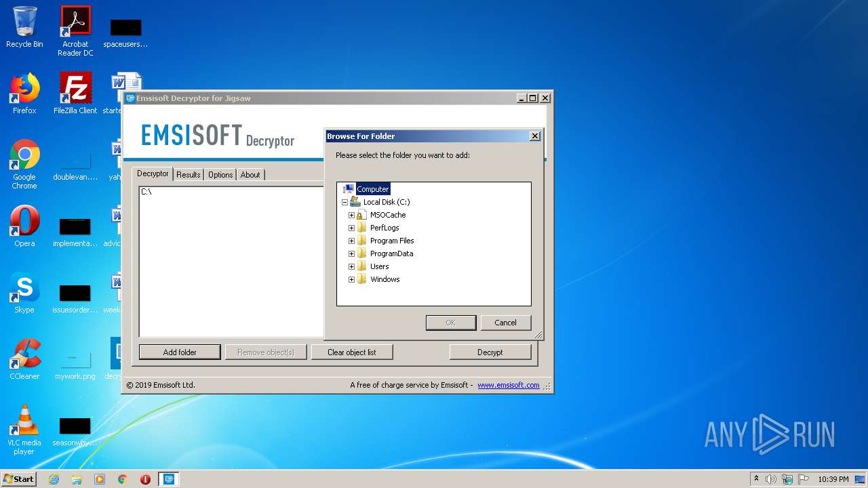
Task: Expand the ProgramData folder node
Action: [x=351, y=253]
